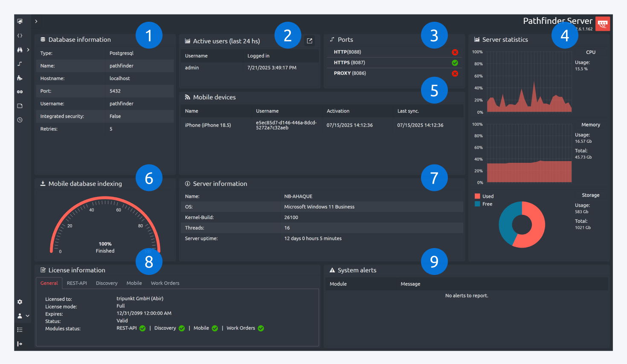Open the Work Orders license tab
Image resolution: width=627 pixels, height=364 pixels.
[x=165, y=283]
